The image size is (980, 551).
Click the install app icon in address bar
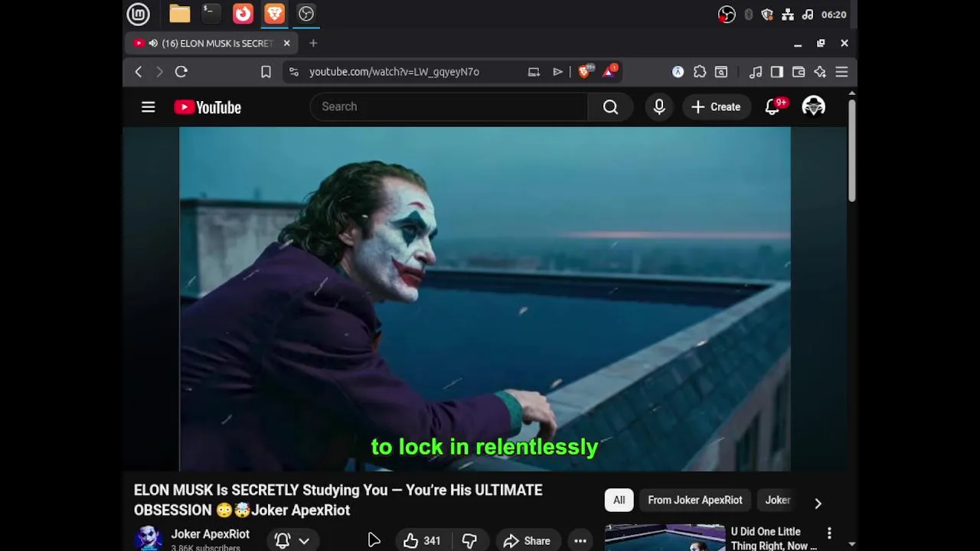click(x=534, y=72)
